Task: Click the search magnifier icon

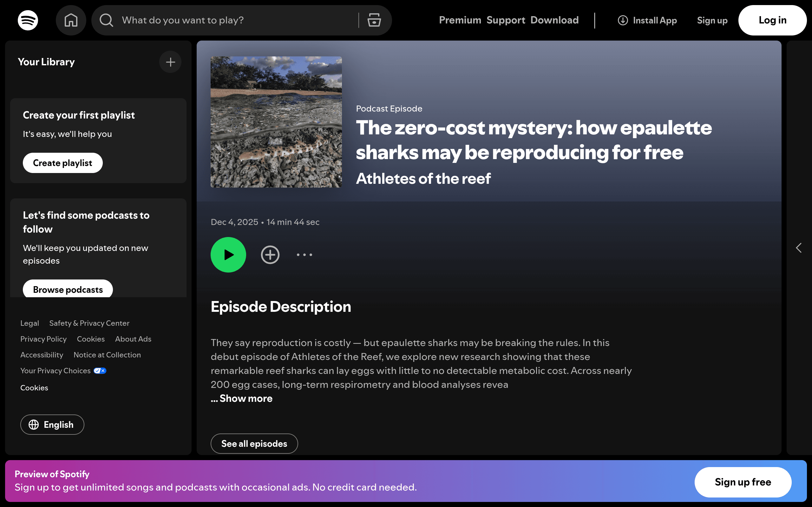Action: click(x=106, y=20)
